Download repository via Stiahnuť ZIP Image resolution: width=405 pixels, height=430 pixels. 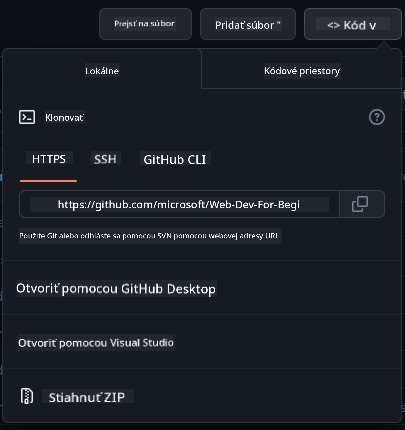(87, 397)
